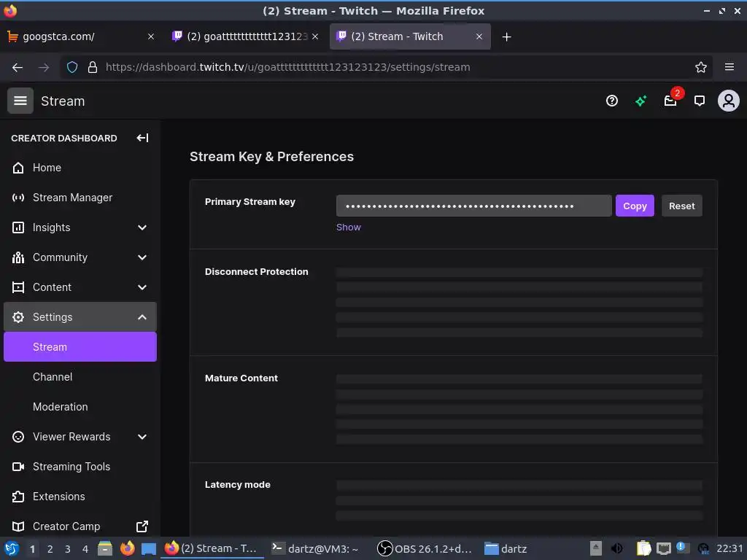Open the OBS taskbar window
The height and width of the screenshot is (560, 747).
pyautogui.click(x=425, y=548)
